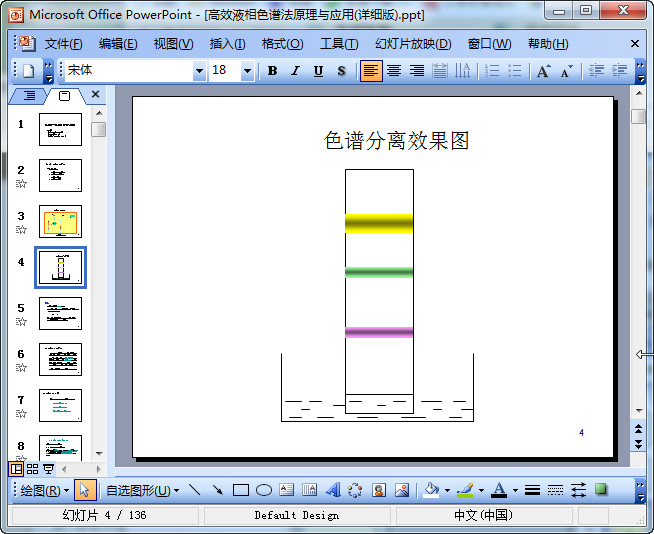Screen dimensions: 654x534
Task: Insert WordArt icon
Action: click(x=333, y=490)
